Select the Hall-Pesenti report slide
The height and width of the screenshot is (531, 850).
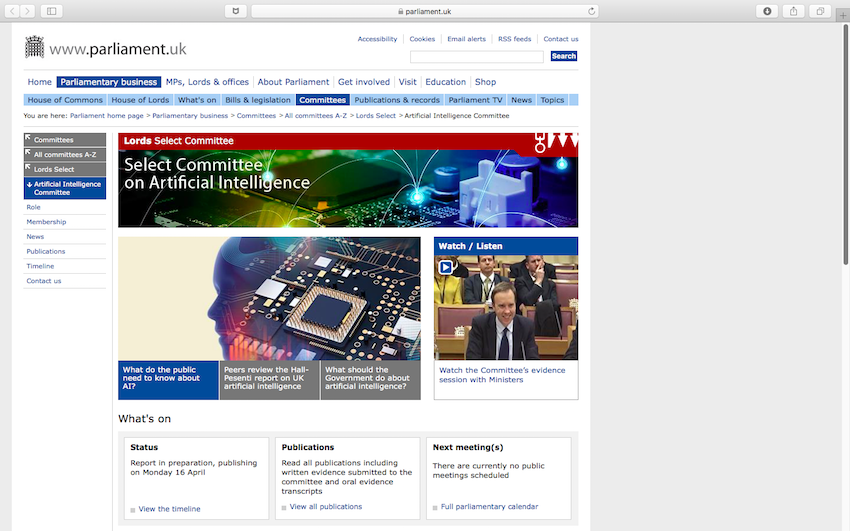coord(269,380)
